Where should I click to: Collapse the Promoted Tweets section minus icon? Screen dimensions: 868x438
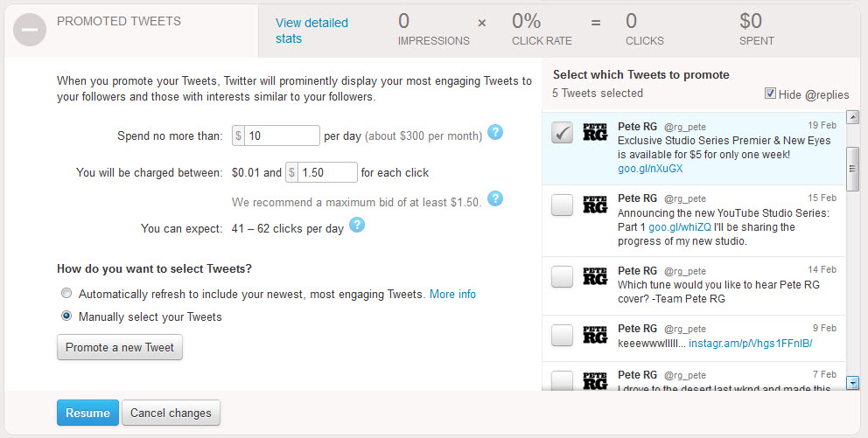(x=30, y=30)
